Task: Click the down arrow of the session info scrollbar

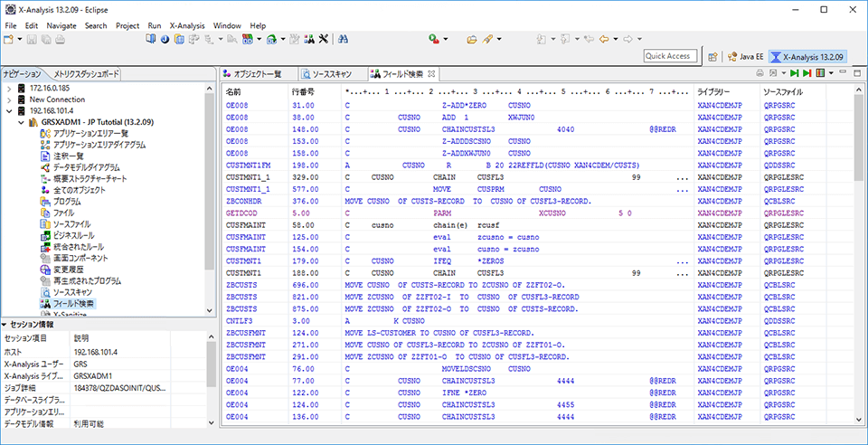Action: 211,421
